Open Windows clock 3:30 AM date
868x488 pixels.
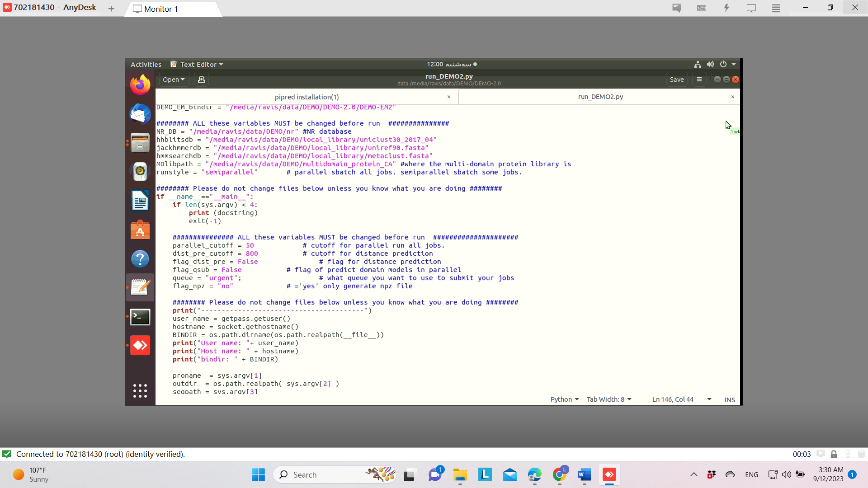click(828, 475)
